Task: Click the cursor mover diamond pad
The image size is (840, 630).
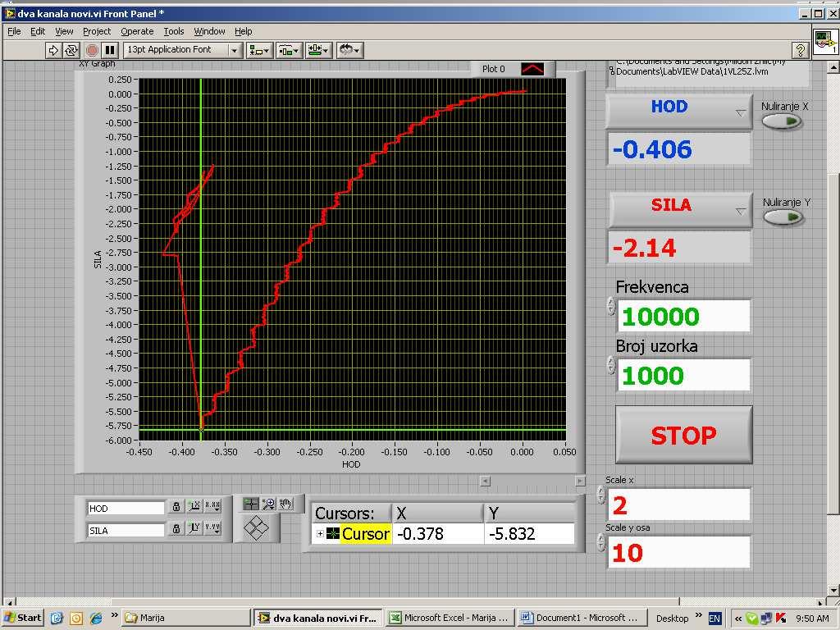Action: (256, 528)
